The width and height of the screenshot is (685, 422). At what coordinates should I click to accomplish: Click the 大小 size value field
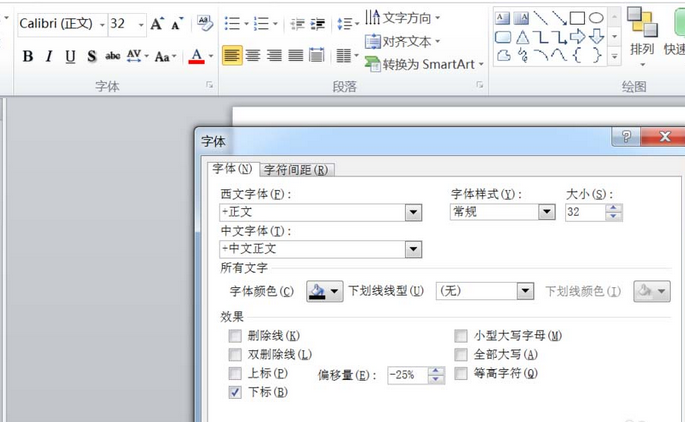(585, 212)
